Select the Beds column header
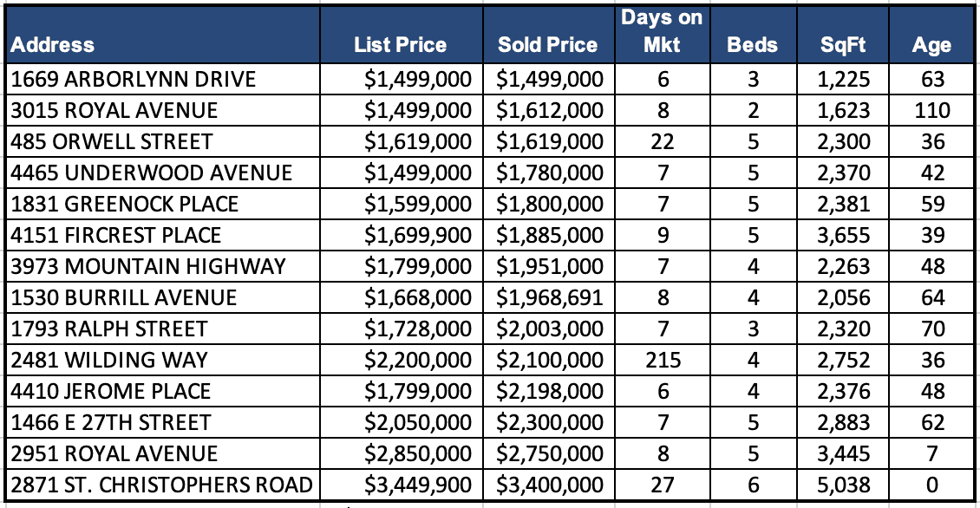The height and width of the screenshot is (508, 980). pos(752,45)
